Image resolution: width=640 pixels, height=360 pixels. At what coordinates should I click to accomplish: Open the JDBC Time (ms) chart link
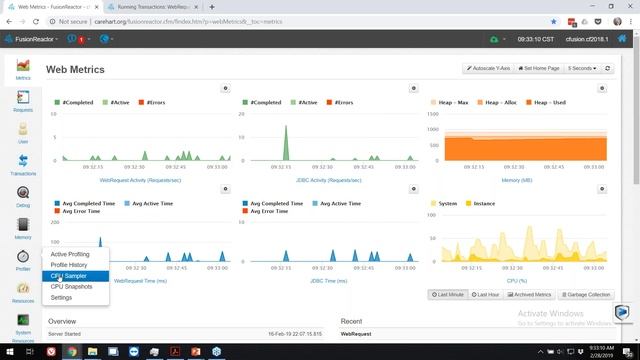pyautogui.click(x=329, y=281)
